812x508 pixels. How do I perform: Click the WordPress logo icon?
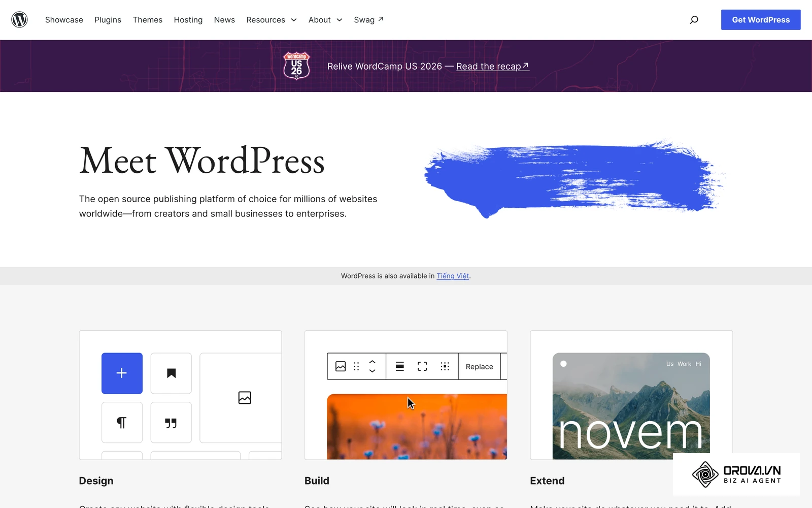pos(19,20)
